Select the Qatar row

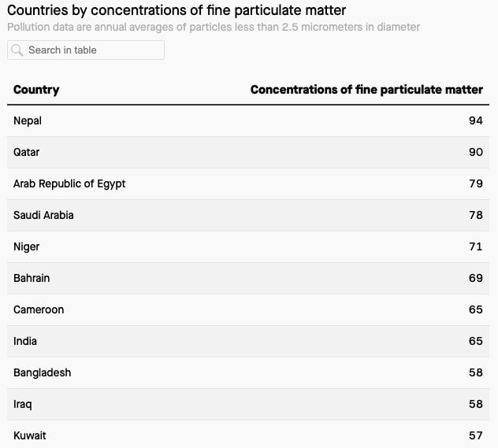pos(248,152)
